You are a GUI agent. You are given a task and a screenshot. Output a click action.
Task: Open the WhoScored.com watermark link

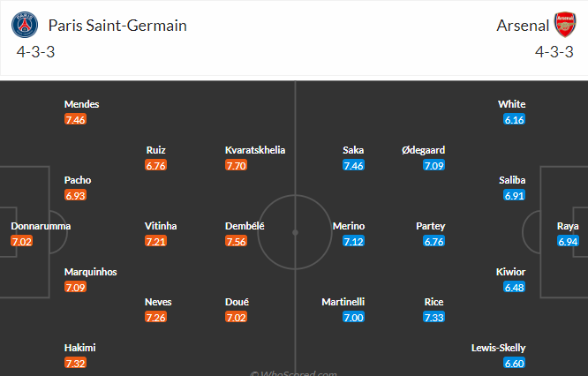click(x=294, y=373)
